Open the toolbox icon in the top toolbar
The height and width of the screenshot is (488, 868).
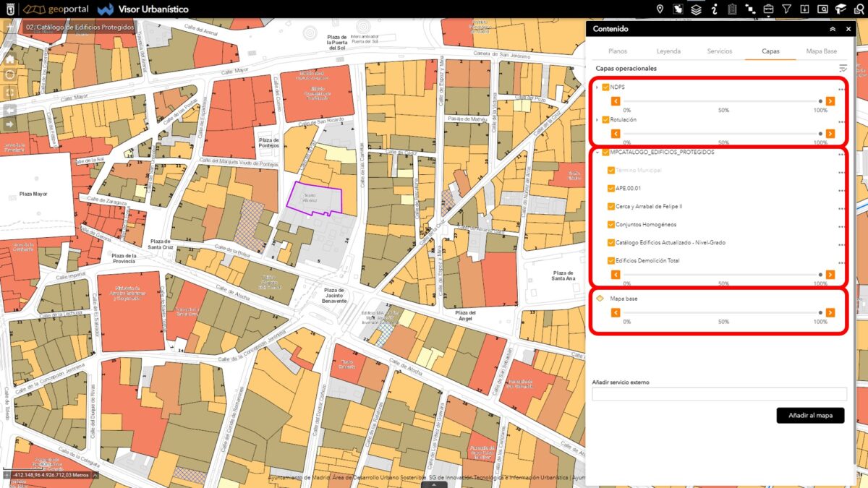[768, 9]
